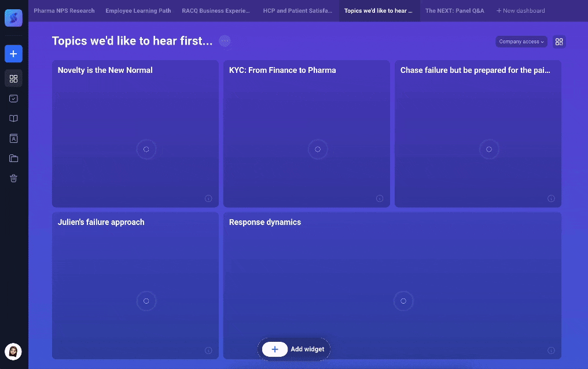This screenshot has width=588, height=369.
Task: Select the KYC: From Finance to Pharma widget
Action: 306,133
